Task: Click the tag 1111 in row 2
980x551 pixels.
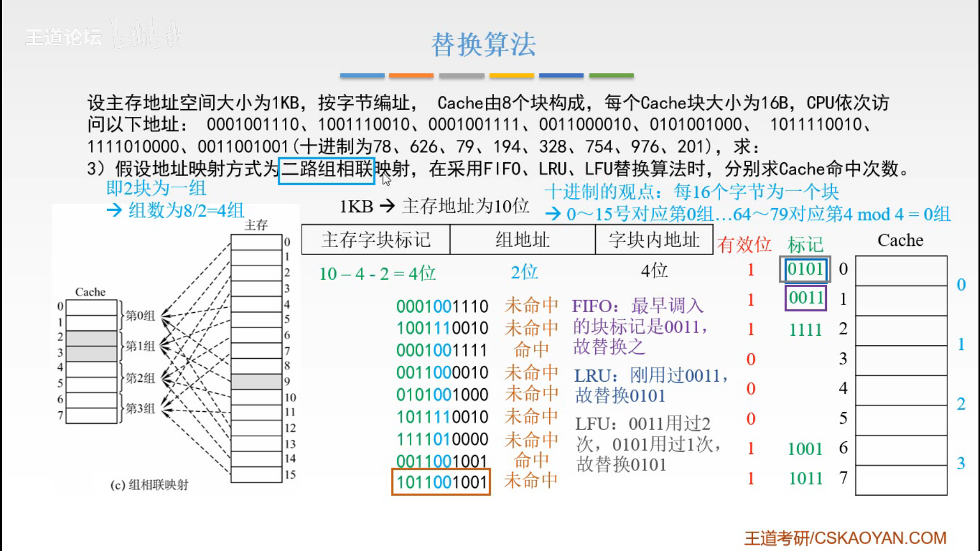Action: click(805, 330)
